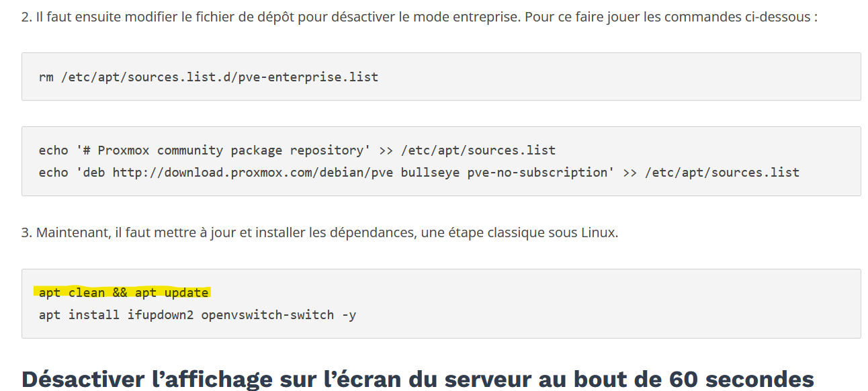Click the apt install ifupdown2 command line
868x391 pixels.
(x=198, y=314)
